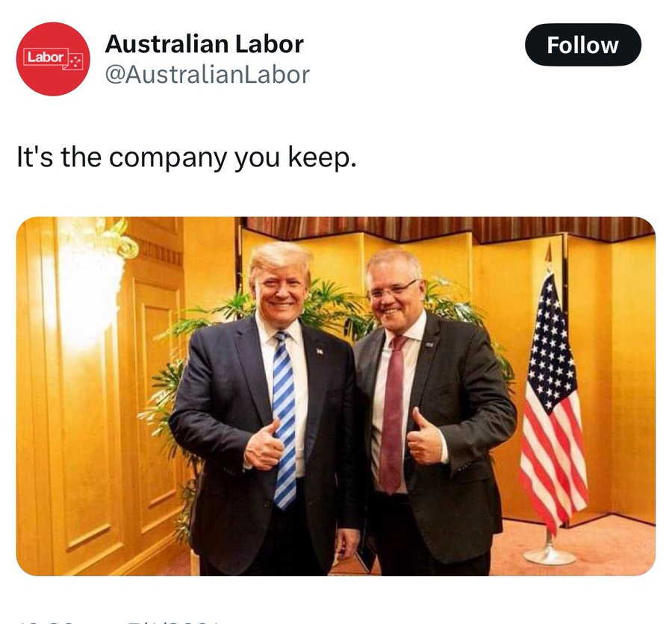Click the flag stand base in photo
This screenshot has width=672, height=624.
click(x=550, y=555)
